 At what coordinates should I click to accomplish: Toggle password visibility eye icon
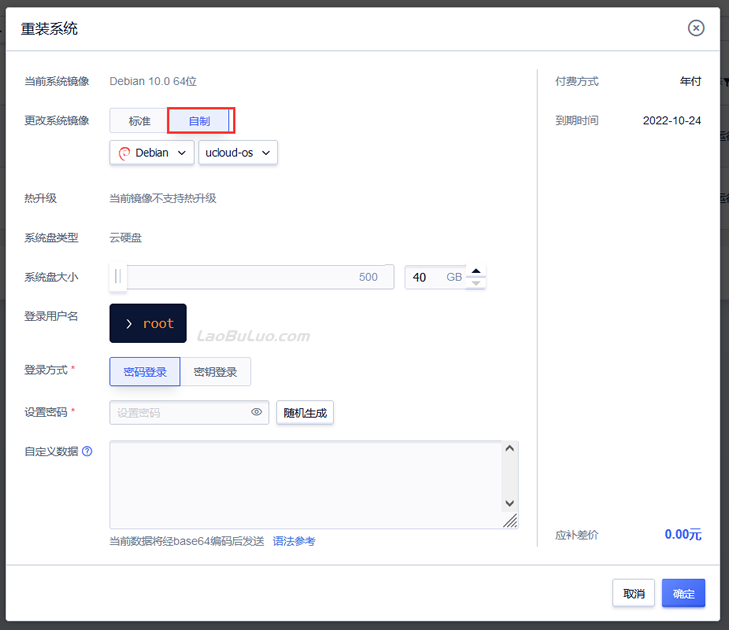coord(256,412)
